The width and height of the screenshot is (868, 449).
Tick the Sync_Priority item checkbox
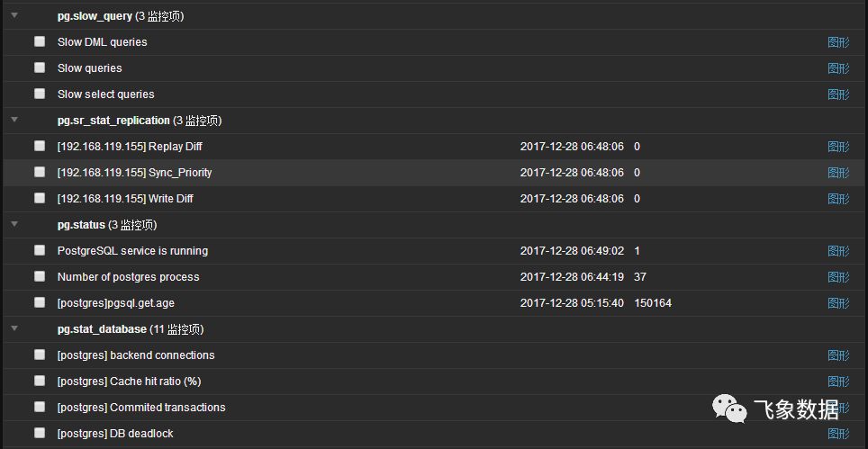coord(40,172)
